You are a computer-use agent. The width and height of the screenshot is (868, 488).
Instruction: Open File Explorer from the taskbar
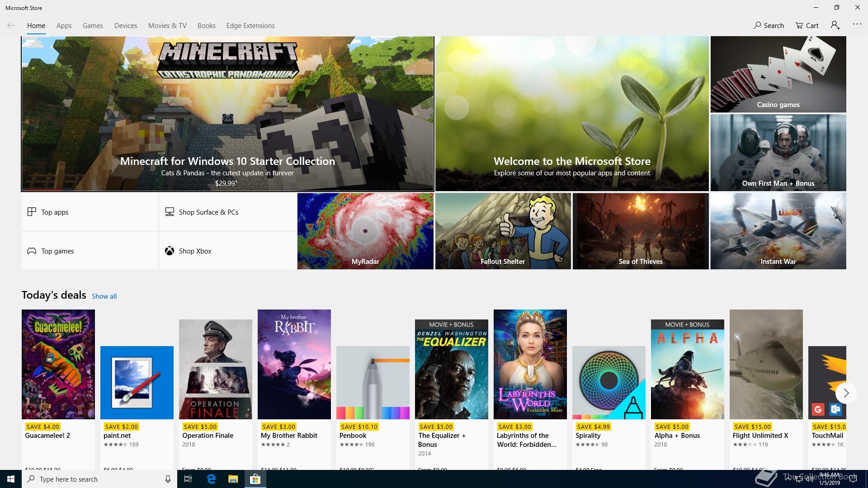pos(233,479)
